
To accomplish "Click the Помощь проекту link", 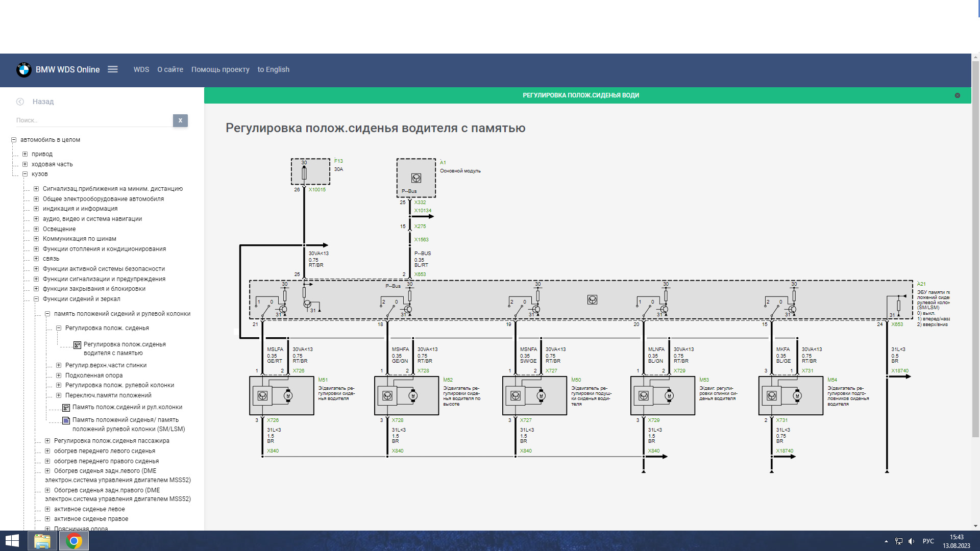I will 220,69.
